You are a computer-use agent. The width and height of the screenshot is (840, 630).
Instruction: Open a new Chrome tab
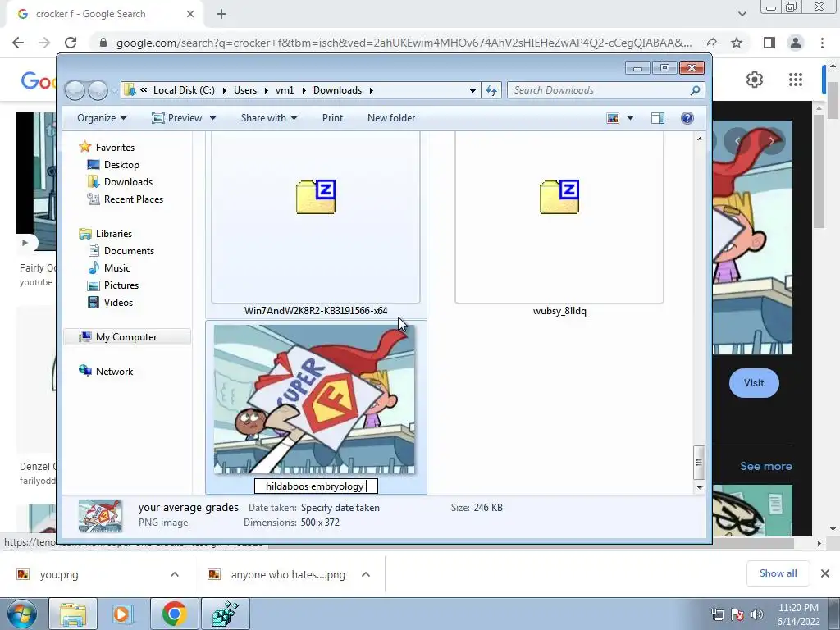coord(221,14)
